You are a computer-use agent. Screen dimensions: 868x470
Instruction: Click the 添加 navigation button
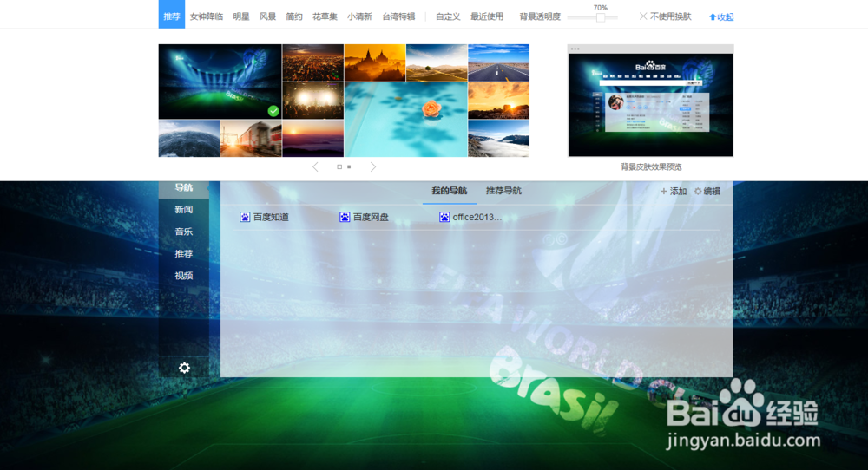pyautogui.click(x=674, y=192)
